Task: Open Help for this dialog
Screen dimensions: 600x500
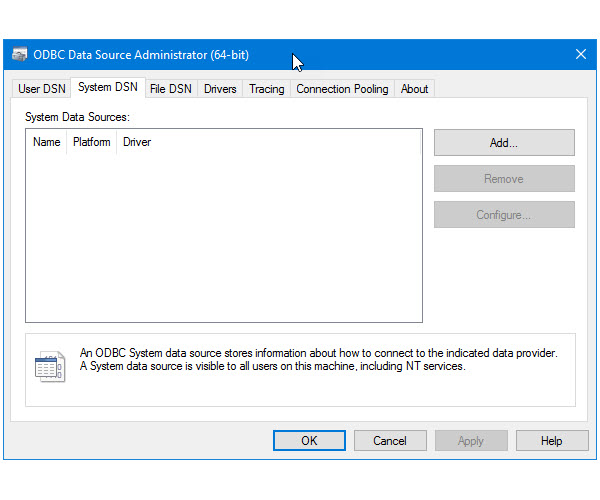Action: pyautogui.click(x=552, y=441)
